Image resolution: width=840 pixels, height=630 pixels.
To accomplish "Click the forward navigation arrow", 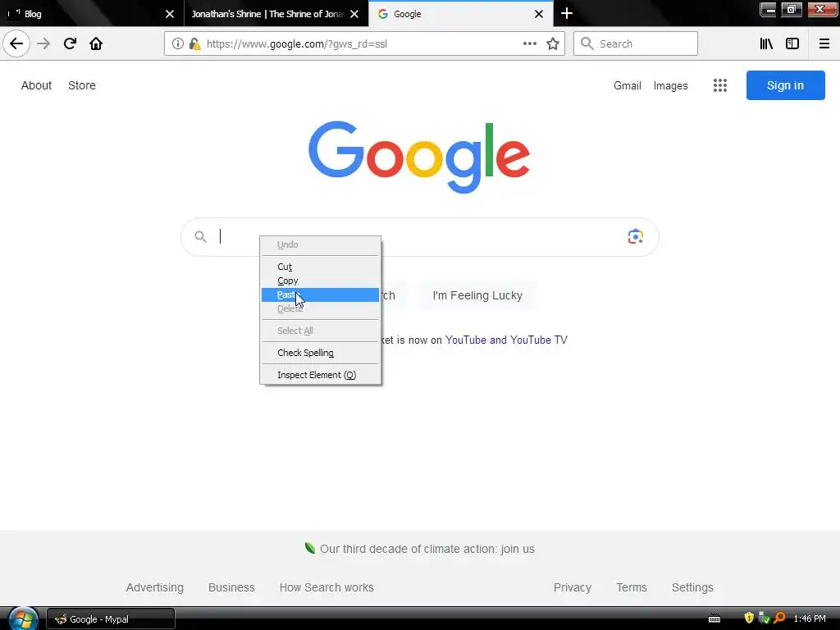I will pos(43,43).
